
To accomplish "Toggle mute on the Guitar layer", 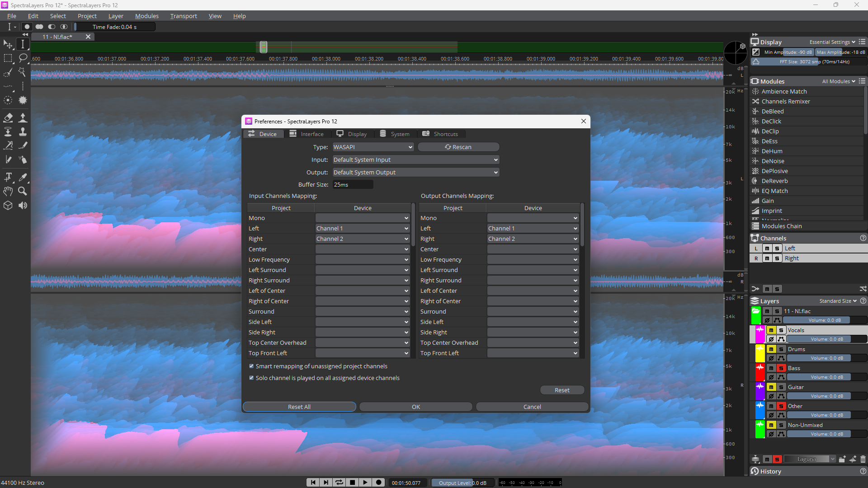I will (x=771, y=387).
